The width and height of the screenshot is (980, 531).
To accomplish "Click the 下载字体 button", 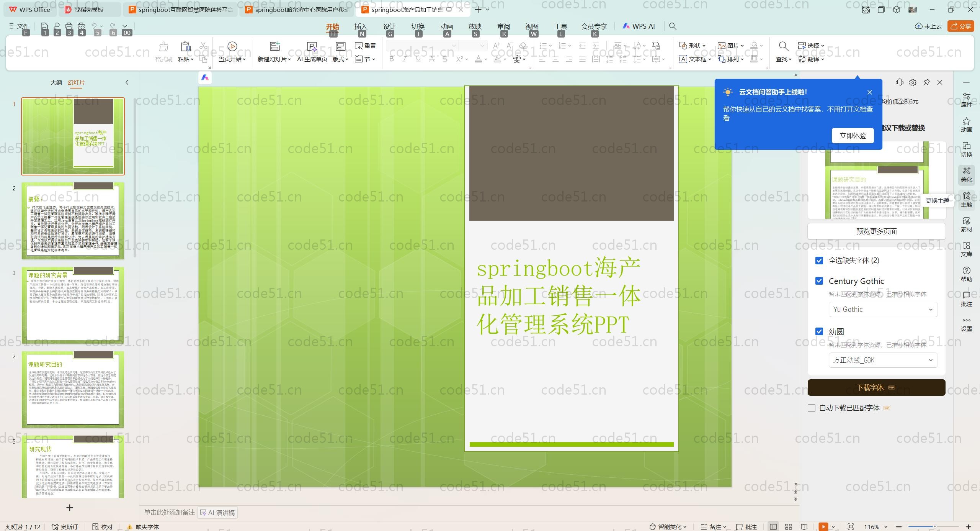I will click(876, 387).
